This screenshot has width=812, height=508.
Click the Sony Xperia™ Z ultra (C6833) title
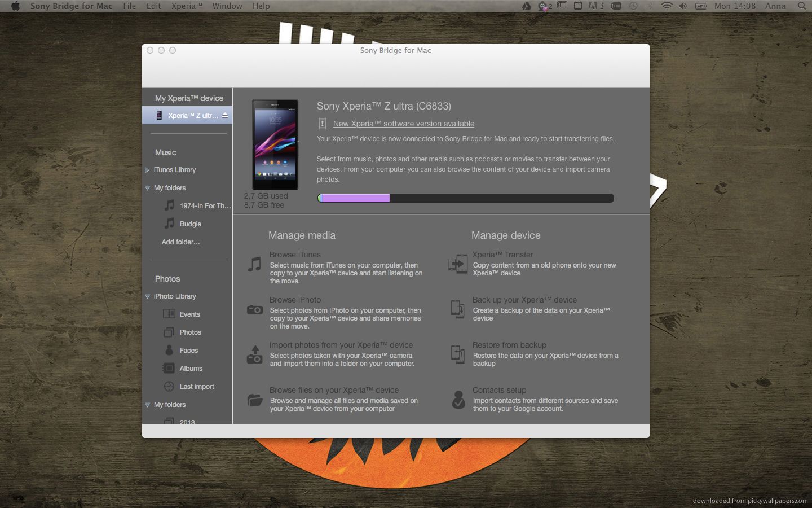tap(384, 106)
